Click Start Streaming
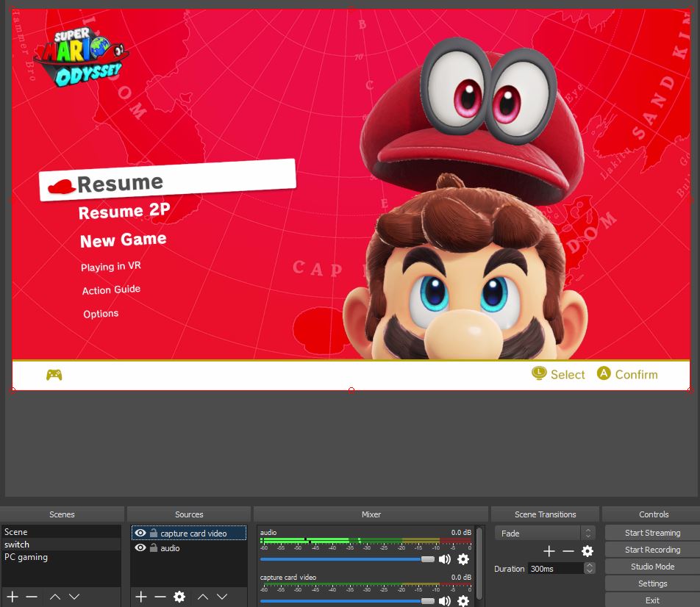 click(x=652, y=533)
